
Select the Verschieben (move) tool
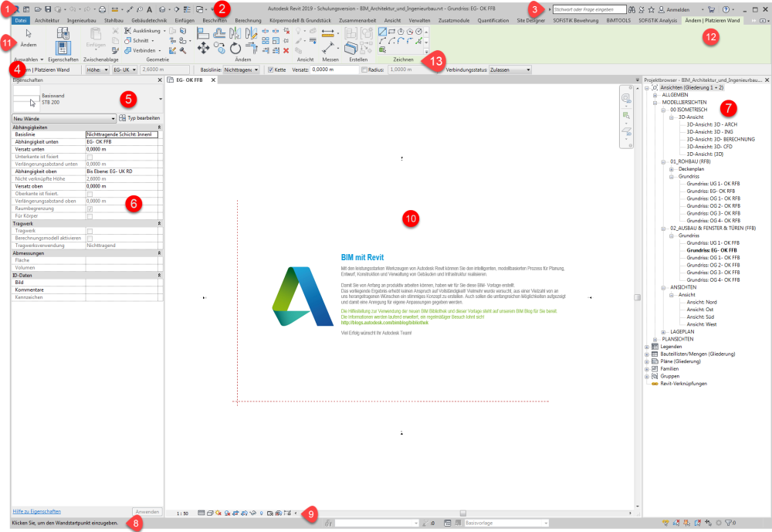203,49
